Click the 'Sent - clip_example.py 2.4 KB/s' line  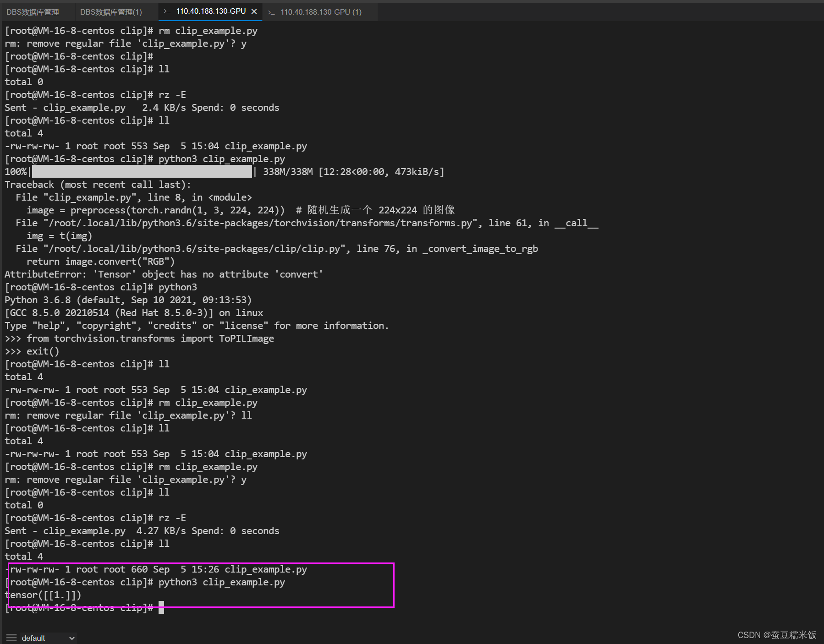(142, 108)
